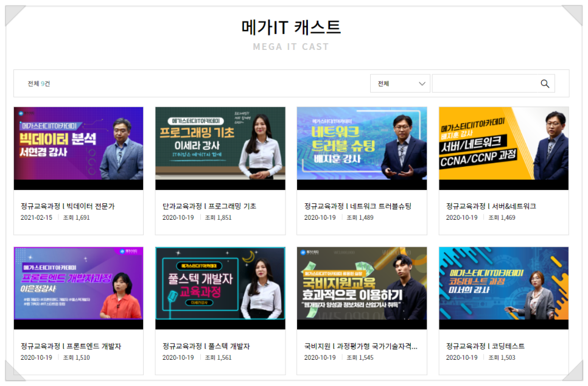This screenshot has width=588, height=386.
Task: Click the 메가IT 캐스트 page heading
Action: click(291, 27)
